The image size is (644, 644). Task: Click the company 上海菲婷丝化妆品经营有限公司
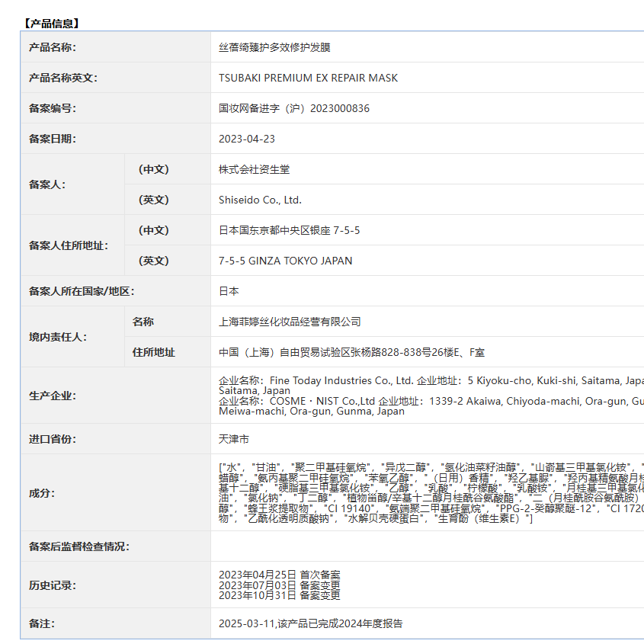coord(290,322)
